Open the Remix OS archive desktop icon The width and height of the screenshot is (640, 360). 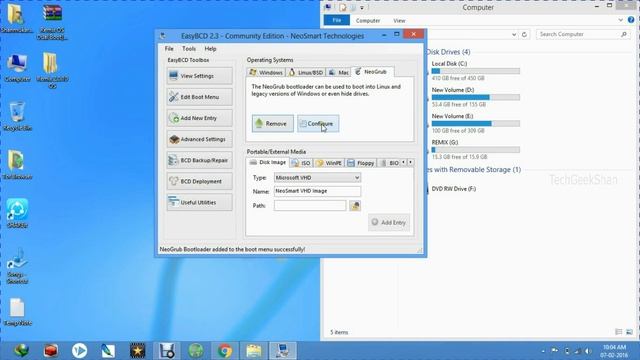click(x=52, y=22)
